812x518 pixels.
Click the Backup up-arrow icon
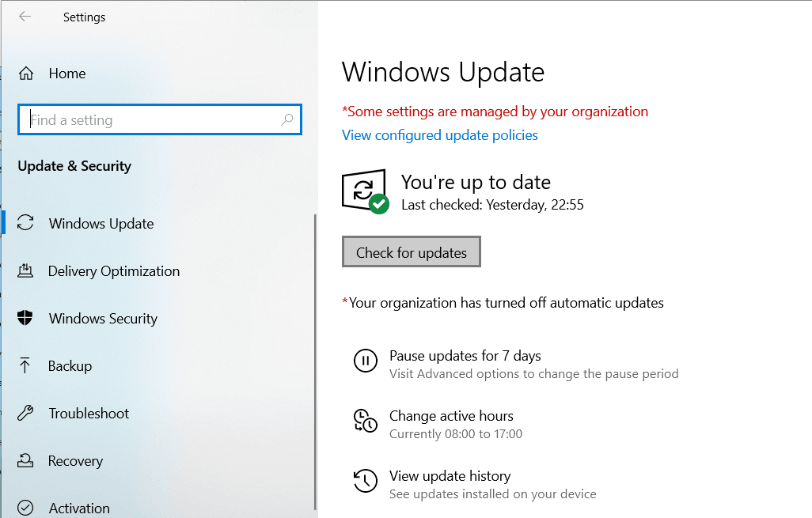pyautogui.click(x=26, y=365)
